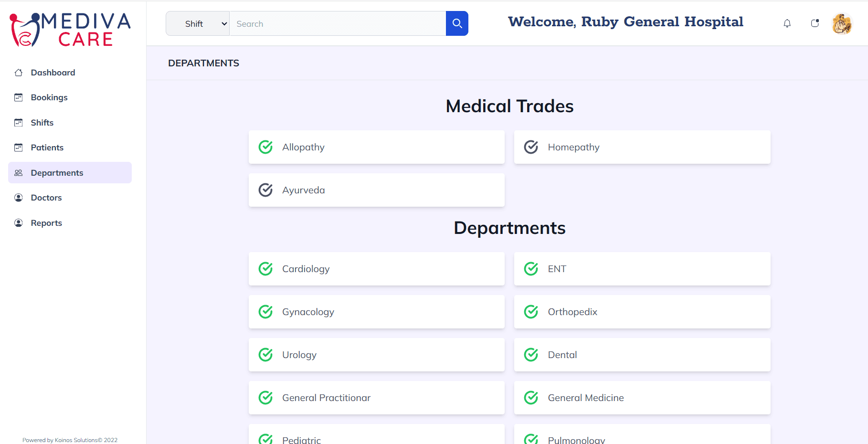
Task: Open the profile avatar menu
Action: tap(842, 23)
